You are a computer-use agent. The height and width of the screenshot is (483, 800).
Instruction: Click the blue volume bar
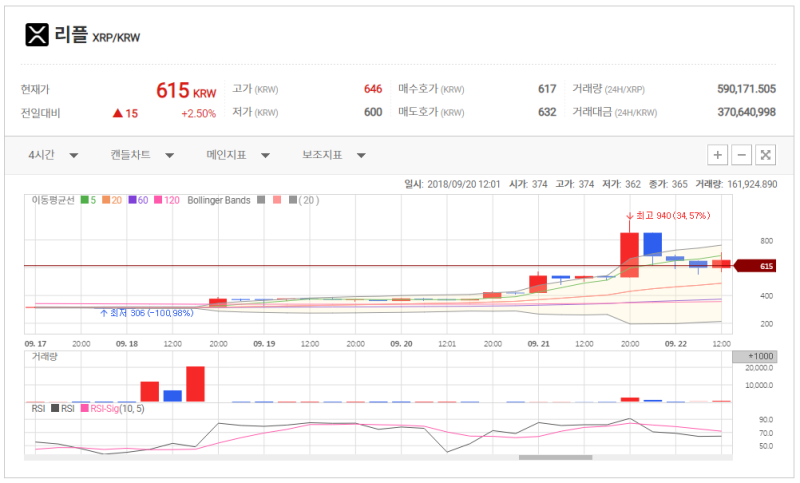tap(172, 396)
